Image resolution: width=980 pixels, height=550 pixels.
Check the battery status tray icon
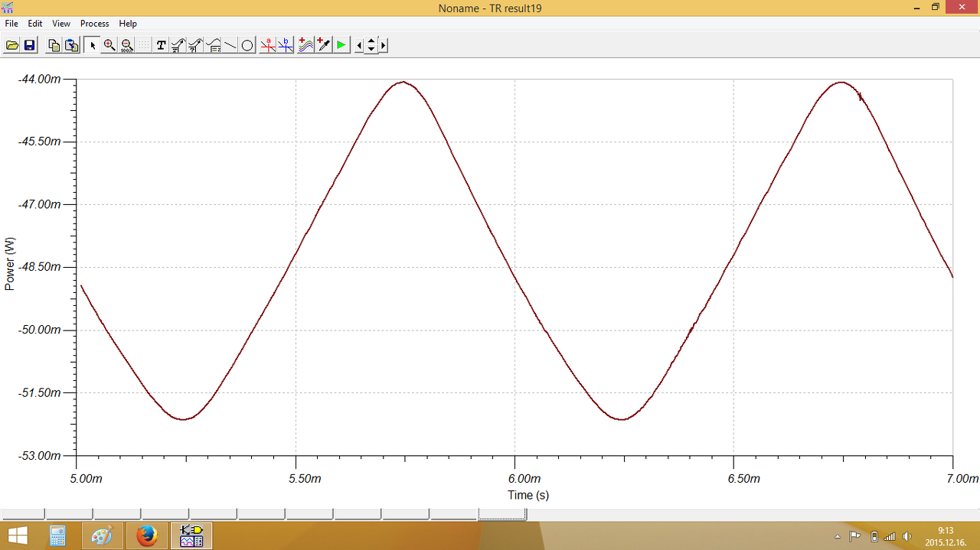pyautogui.click(x=874, y=536)
